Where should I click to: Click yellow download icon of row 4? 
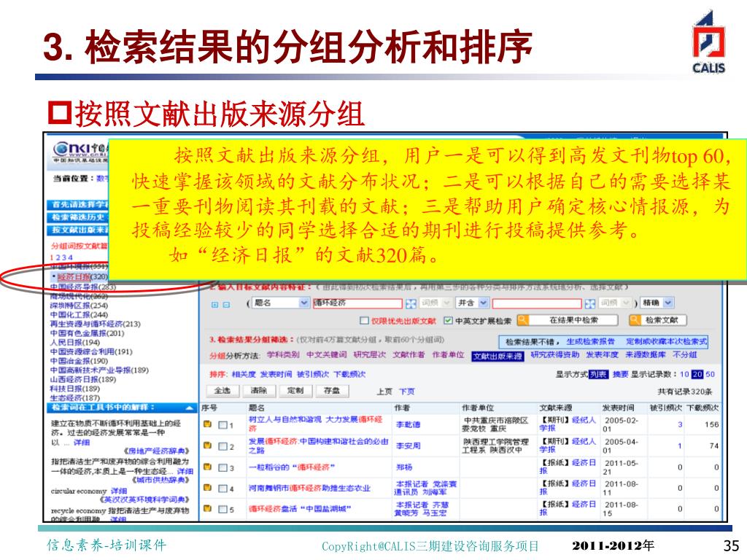pos(207,488)
